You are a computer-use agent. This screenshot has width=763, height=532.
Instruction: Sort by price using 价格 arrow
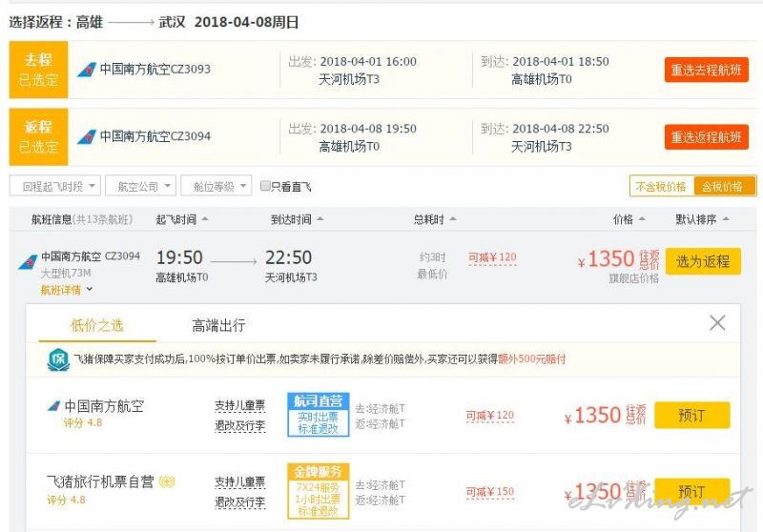click(x=641, y=219)
